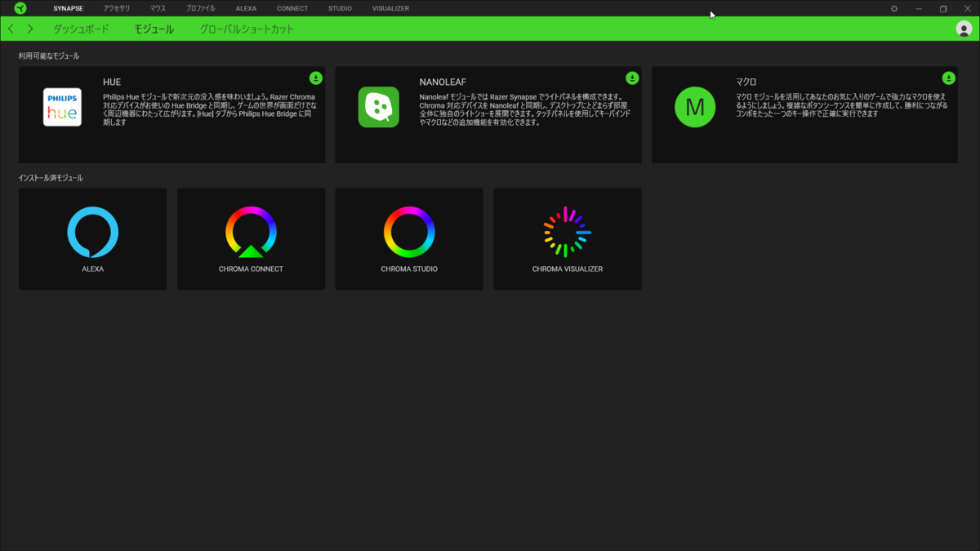Open the プロファイル tab
The image size is (980, 551).
(200, 8)
